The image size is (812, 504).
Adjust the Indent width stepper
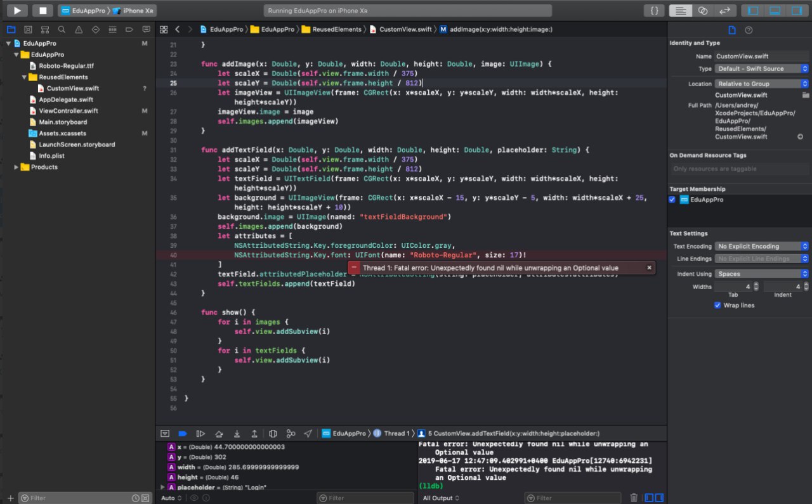[806, 287]
